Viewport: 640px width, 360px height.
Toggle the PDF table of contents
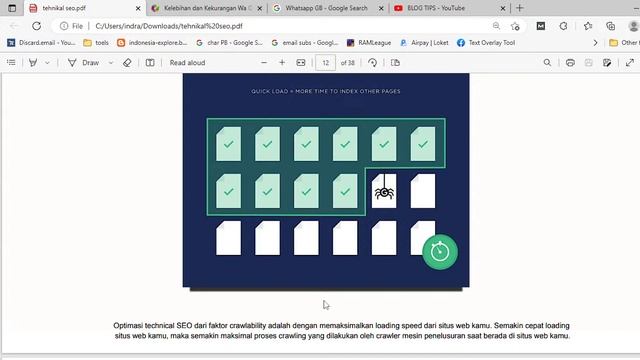[x=11, y=62]
